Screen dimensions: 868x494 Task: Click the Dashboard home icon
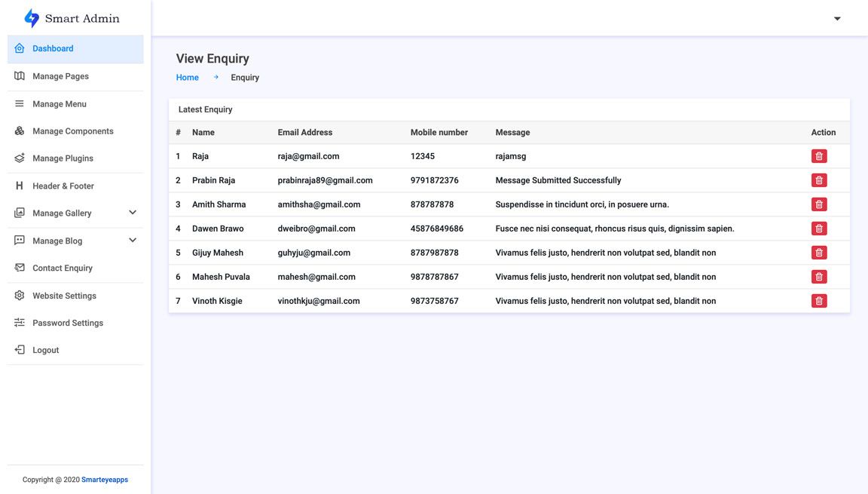(x=20, y=48)
